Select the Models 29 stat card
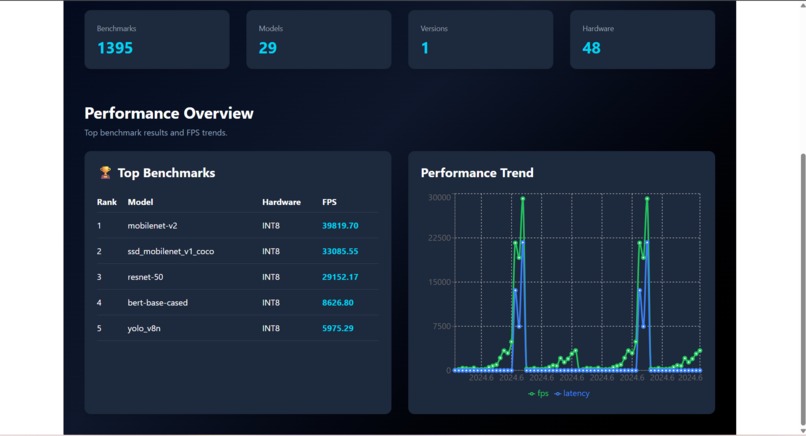Image resolution: width=806 pixels, height=436 pixels. pos(319,40)
